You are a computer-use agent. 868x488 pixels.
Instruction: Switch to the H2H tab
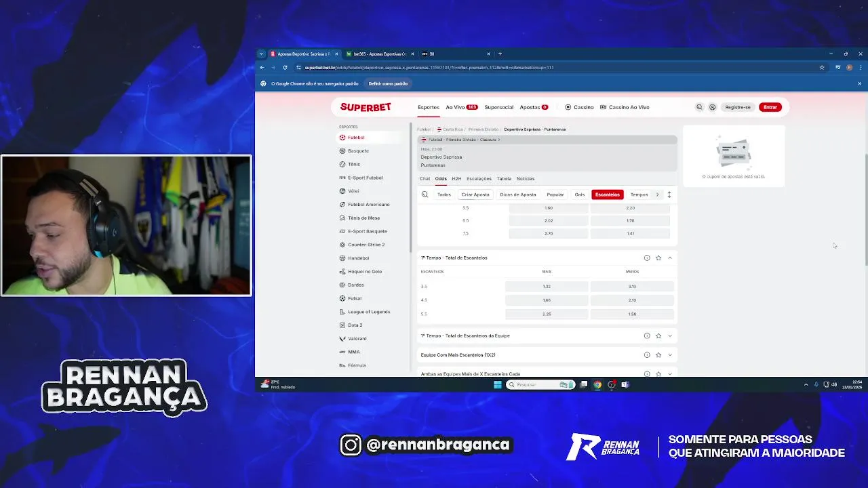pyautogui.click(x=456, y=178)
